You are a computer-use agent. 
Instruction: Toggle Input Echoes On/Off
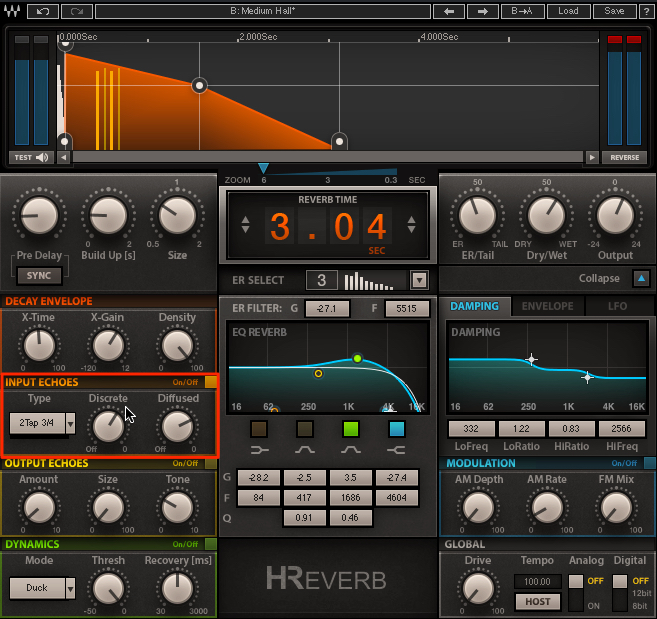(211, 382)
